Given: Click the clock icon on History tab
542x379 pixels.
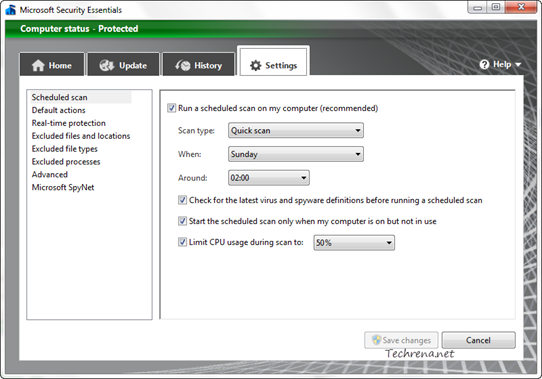Looking at the screenshot, I should pyautogui.click(x=183, y=65).
